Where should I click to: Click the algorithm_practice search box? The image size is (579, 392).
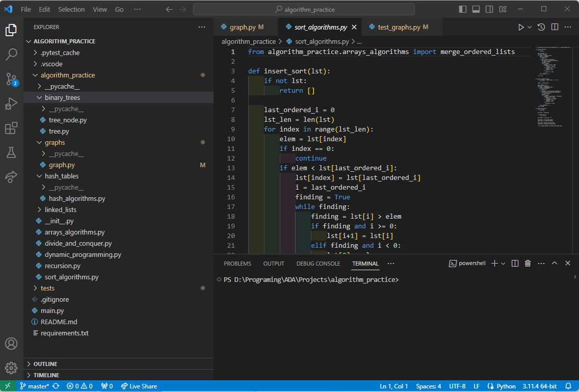click(304, 9)
